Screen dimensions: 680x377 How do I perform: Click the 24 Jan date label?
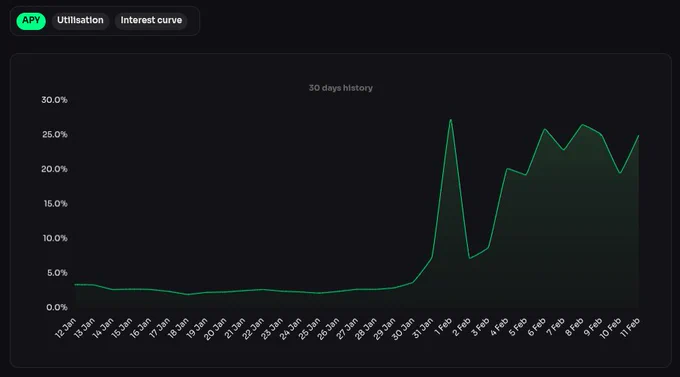pos(291,329)
